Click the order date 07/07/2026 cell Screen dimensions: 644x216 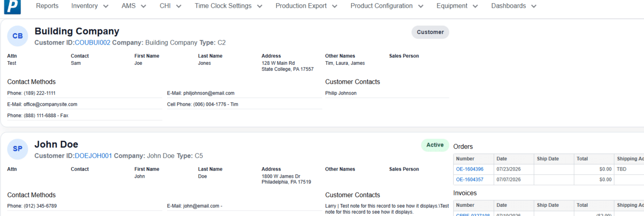pos(513,179)
